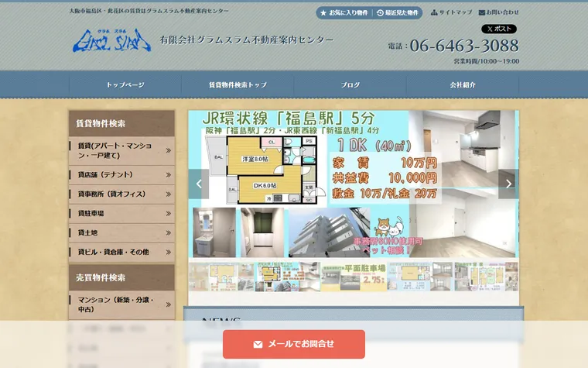Show previous slide with left arrow
Viewport: 588px width, 368px height.
click(x=199, y=184)
